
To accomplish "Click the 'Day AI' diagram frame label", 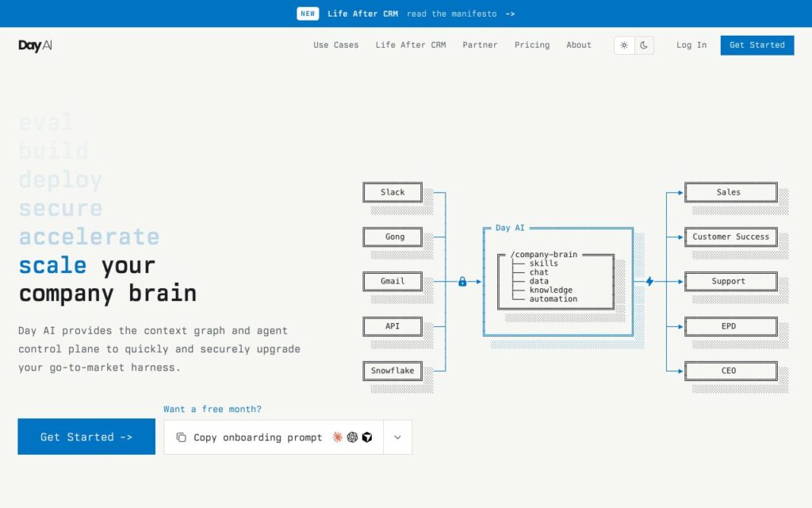I will [510, 228].
